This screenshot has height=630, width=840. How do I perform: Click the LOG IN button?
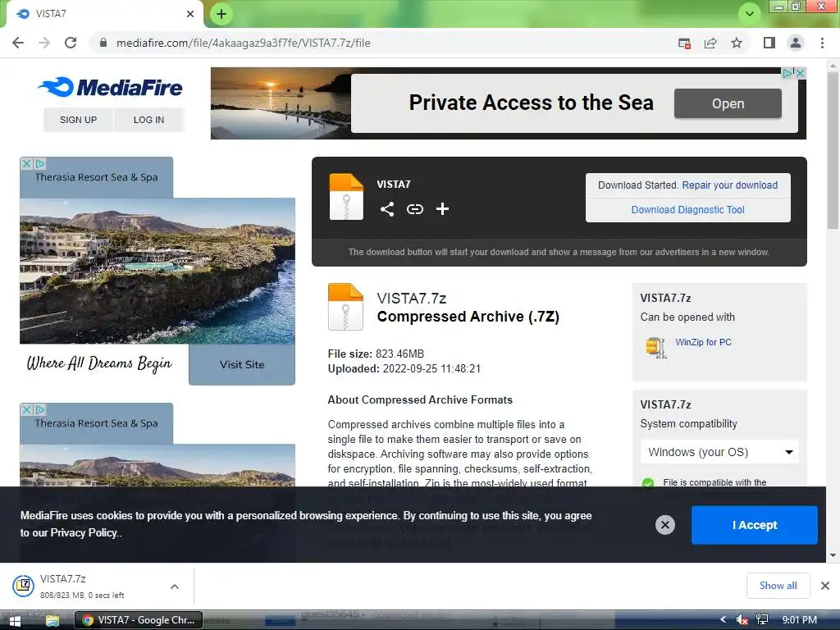(x=149, y=120)
